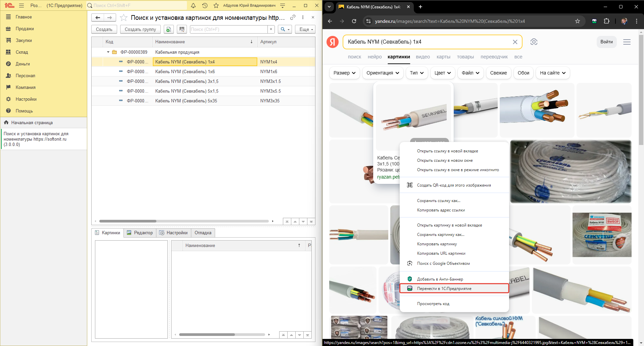Image resolution: width=644 pixels, height=346 pixels.
Task: Click the Войти button on Yandex
Action: point(606,42)
